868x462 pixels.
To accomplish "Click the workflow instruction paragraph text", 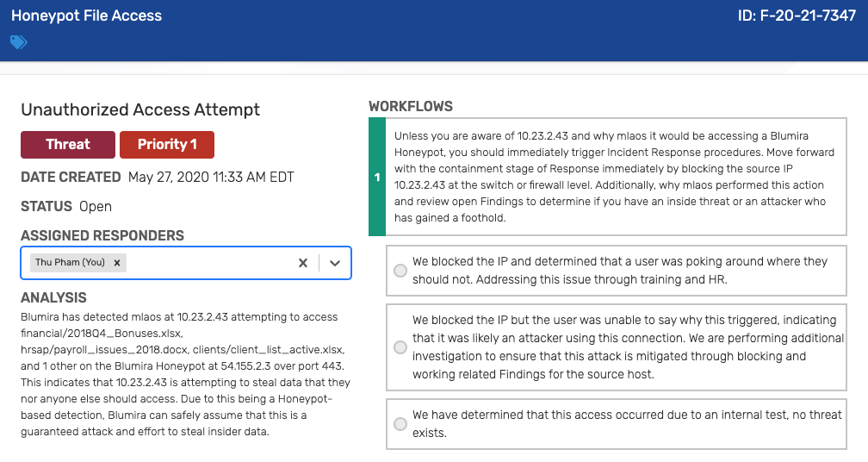I will click(x=615, y=177).
